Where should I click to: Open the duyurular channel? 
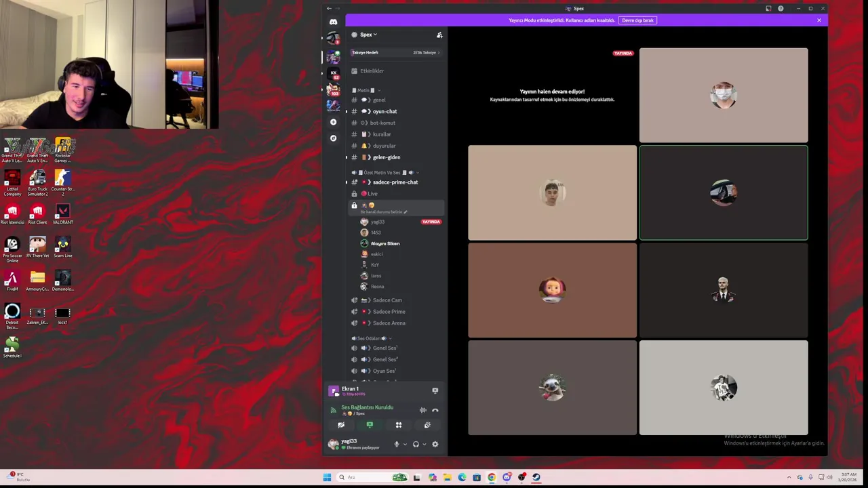pyautogui.click(x=397, y=146)
